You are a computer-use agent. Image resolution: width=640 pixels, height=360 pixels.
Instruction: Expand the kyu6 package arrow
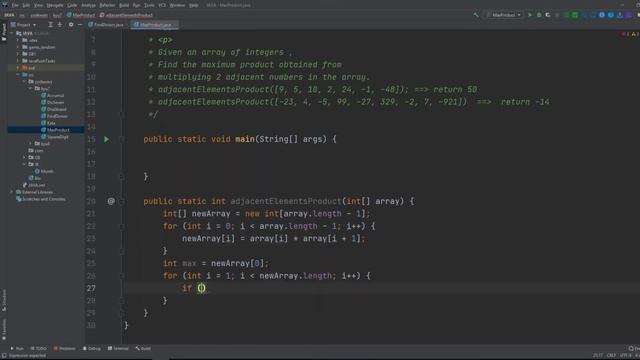[x=30, y=144]
